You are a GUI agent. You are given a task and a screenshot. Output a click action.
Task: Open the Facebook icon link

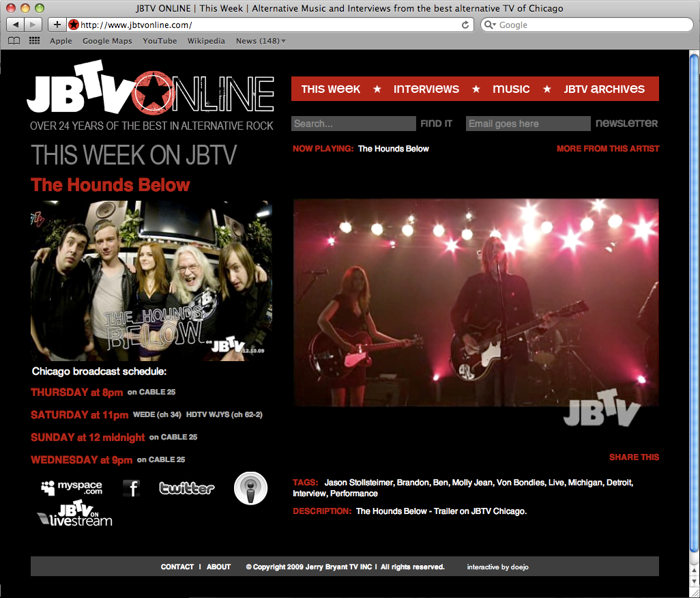point(131,488)
